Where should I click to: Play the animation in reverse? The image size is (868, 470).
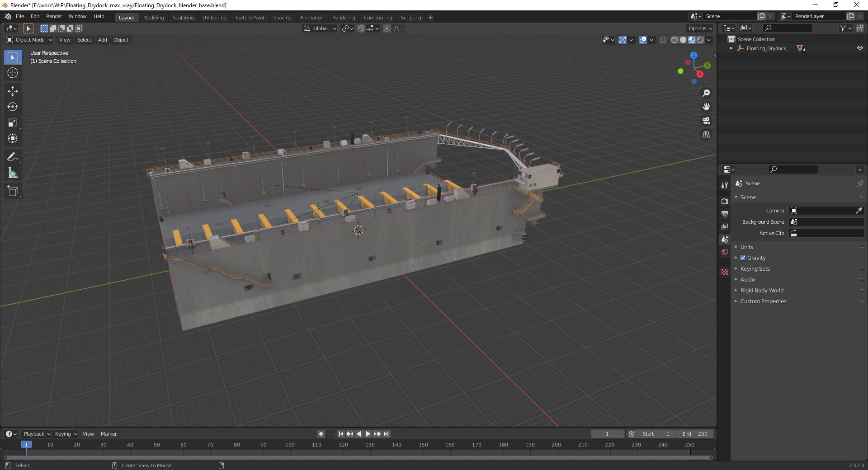pyautogui.click(x=359, y=434)
